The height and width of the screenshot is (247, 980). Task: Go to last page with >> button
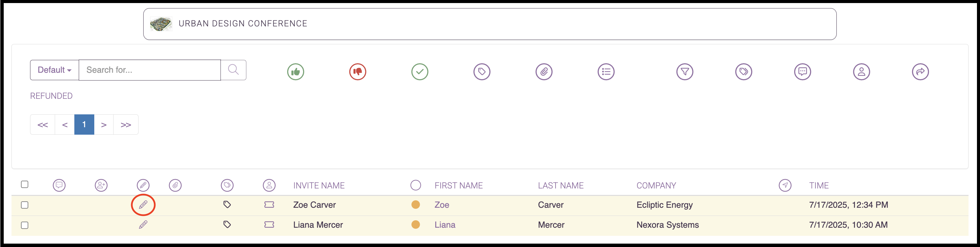point(126,125)
